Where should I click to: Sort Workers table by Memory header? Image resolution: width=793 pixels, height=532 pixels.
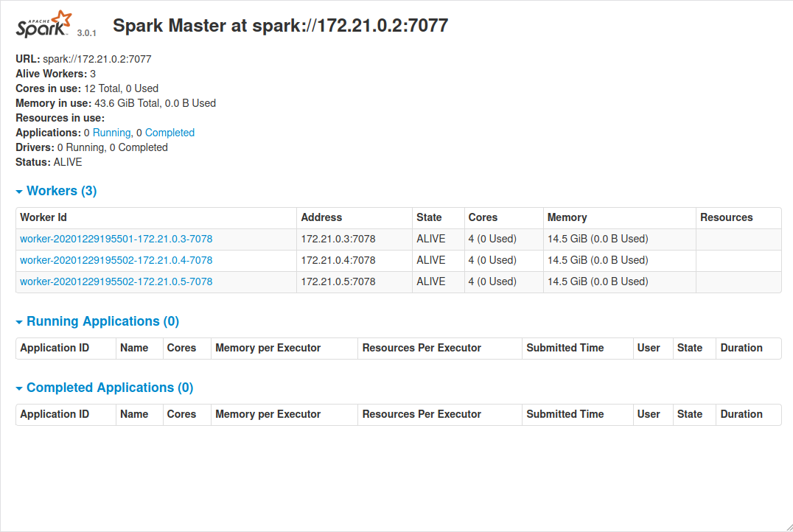point(567,217)
